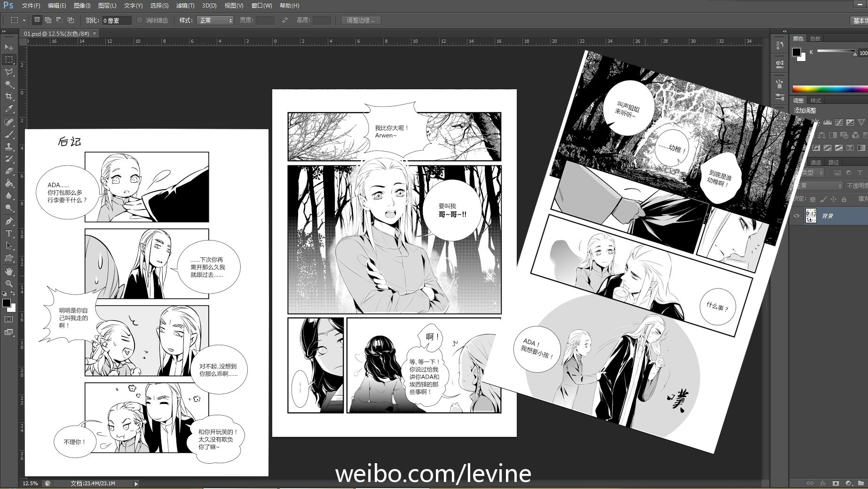Select the Horizontal Type tool
Screen dimensions: 868x489
[x=9, y=233]
